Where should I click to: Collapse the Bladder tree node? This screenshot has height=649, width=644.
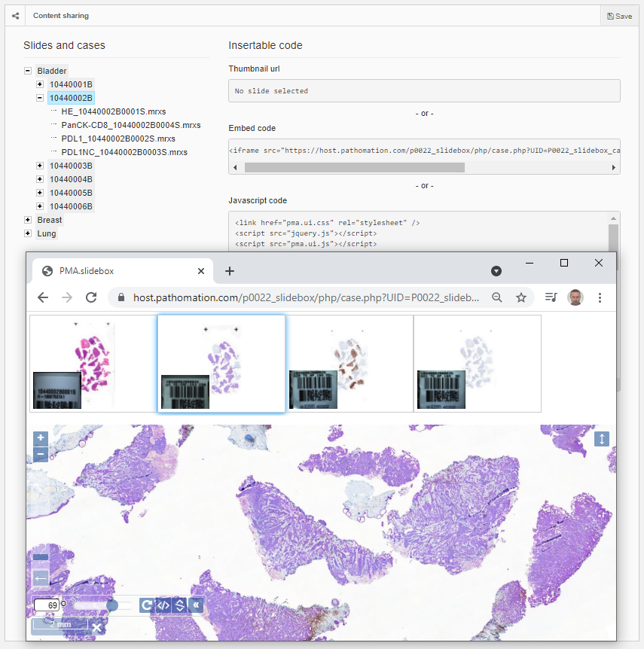click(x=28, y=71)
